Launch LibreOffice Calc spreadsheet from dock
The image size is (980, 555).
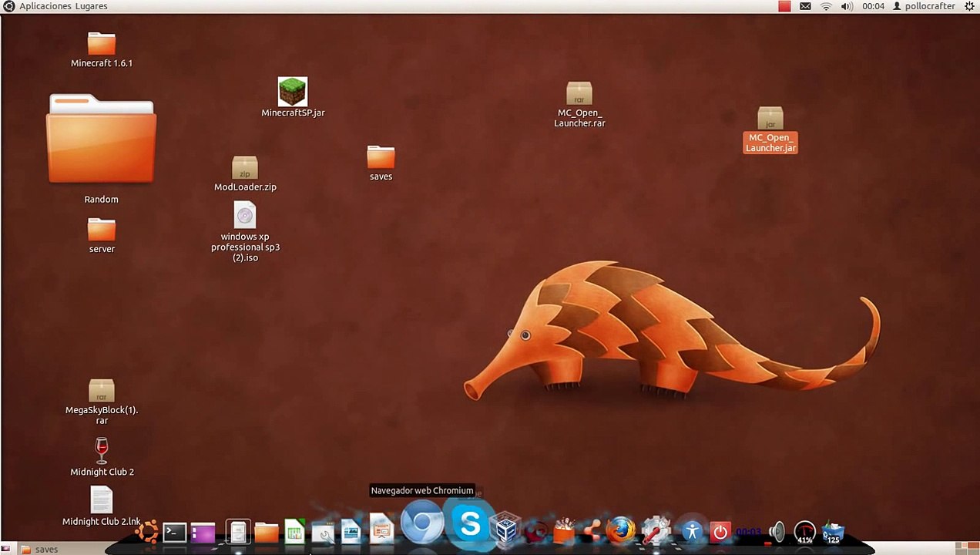(x=295, y=532)
